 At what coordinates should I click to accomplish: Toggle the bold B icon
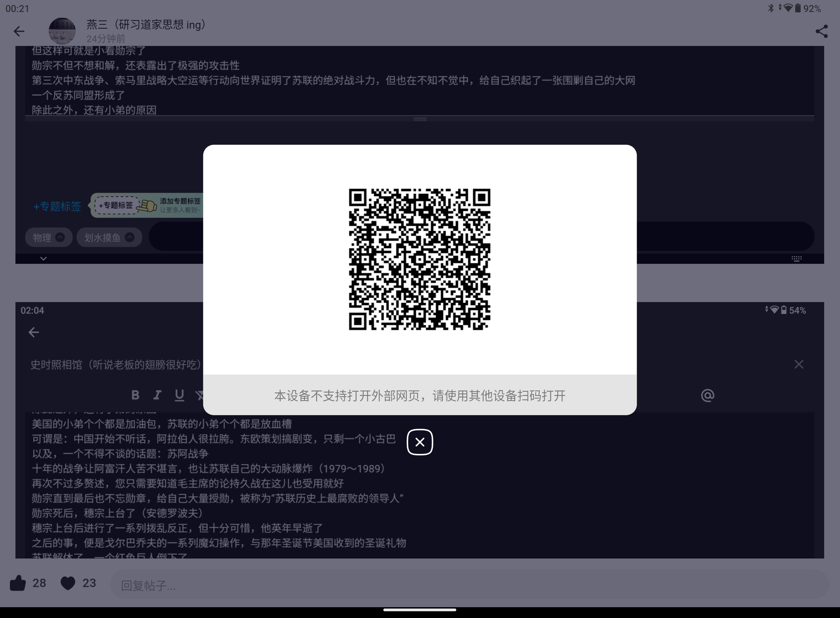pos(135,395)
